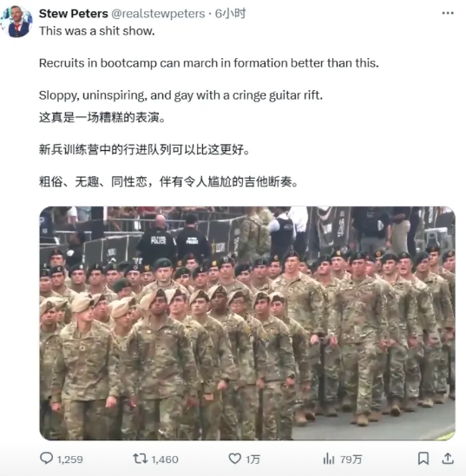Click the 1,460 retweet count

pyautogui.click(x=165, y=460)
